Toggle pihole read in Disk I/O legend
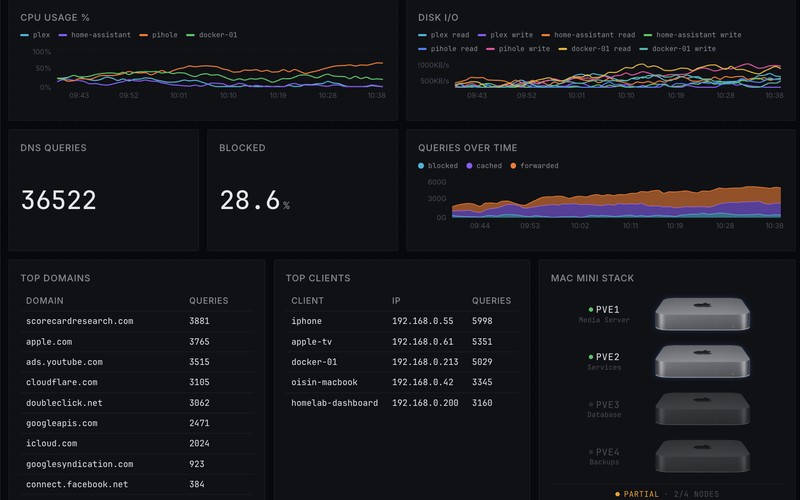The height and width of the screenshot is (500, 800). 448,48
